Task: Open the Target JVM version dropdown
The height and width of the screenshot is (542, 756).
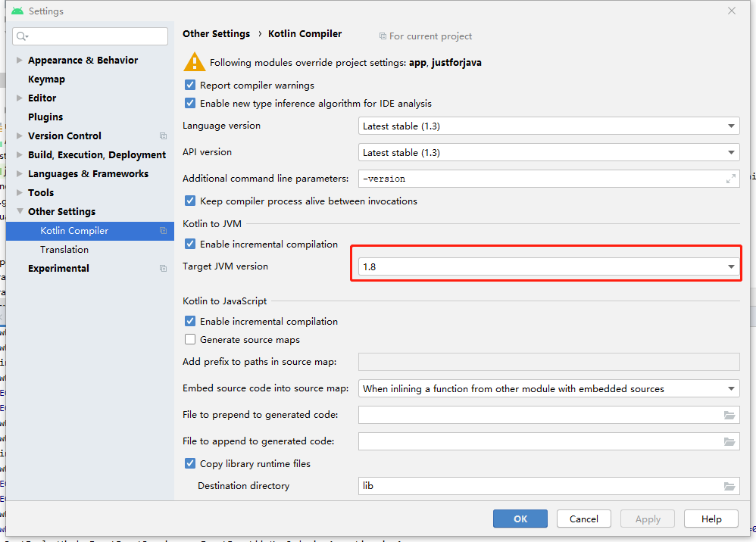Action: (x=548, y=267)
